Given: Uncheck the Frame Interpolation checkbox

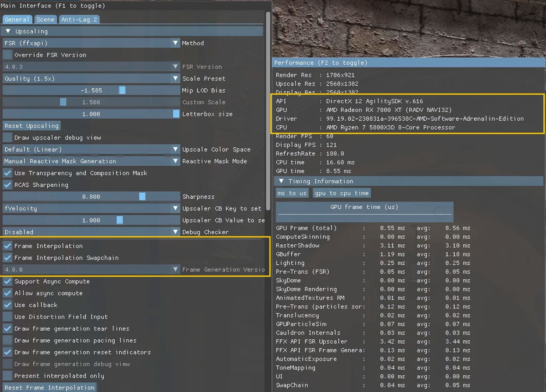Looking at the screenshot, I should (x=8, y=246).
